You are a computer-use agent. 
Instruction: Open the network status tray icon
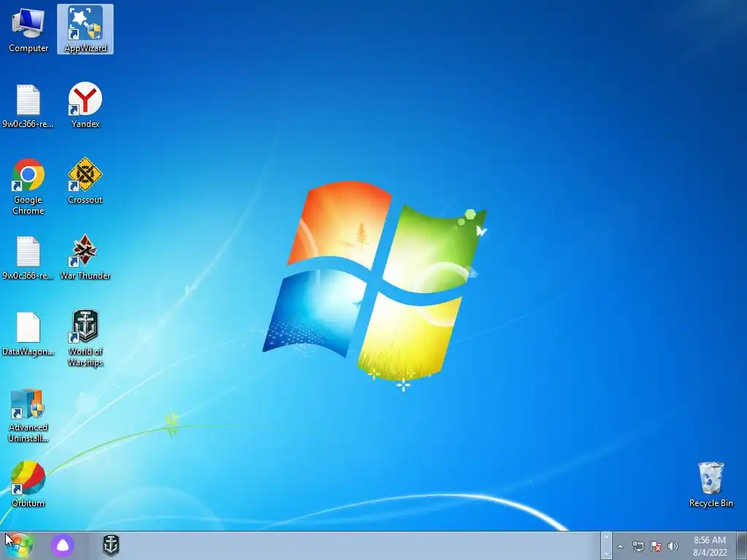tap(638, 546)
